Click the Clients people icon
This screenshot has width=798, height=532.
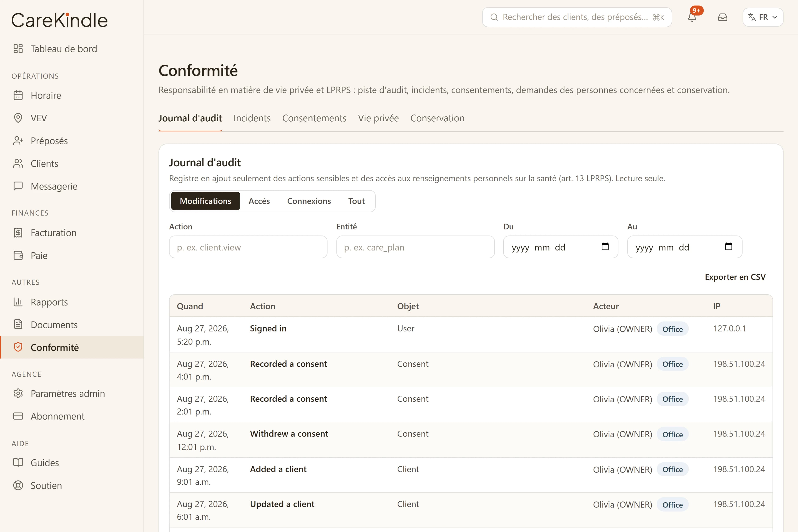(x=18, y=164)
